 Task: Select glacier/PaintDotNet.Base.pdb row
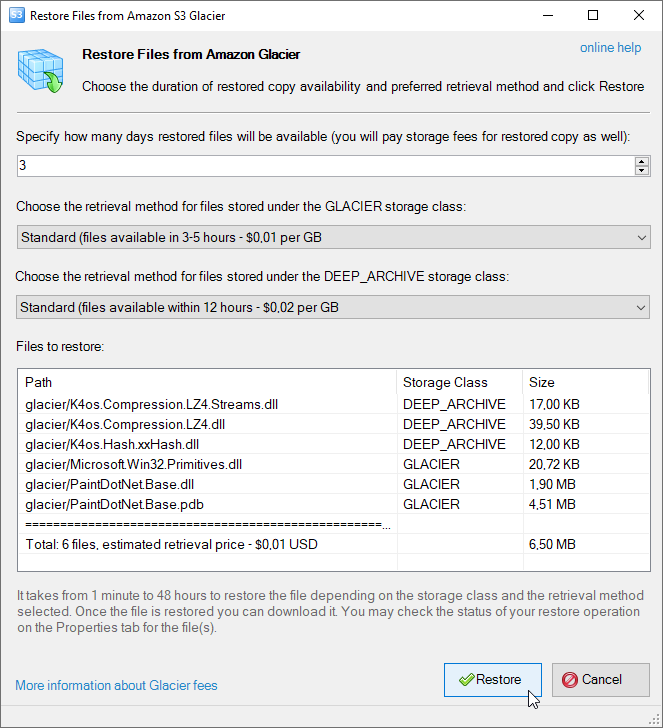point(334,504)
